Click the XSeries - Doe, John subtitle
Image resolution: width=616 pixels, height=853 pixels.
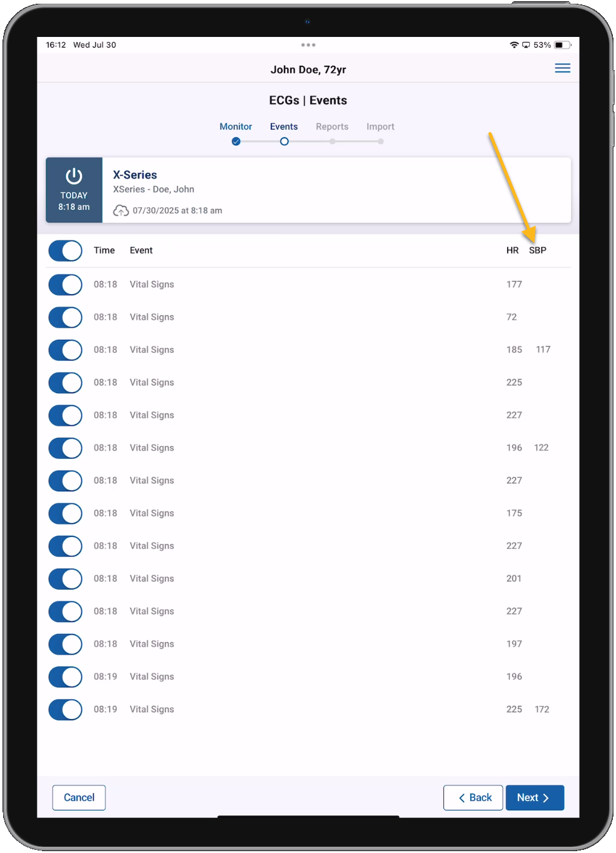tap(154, 189)
